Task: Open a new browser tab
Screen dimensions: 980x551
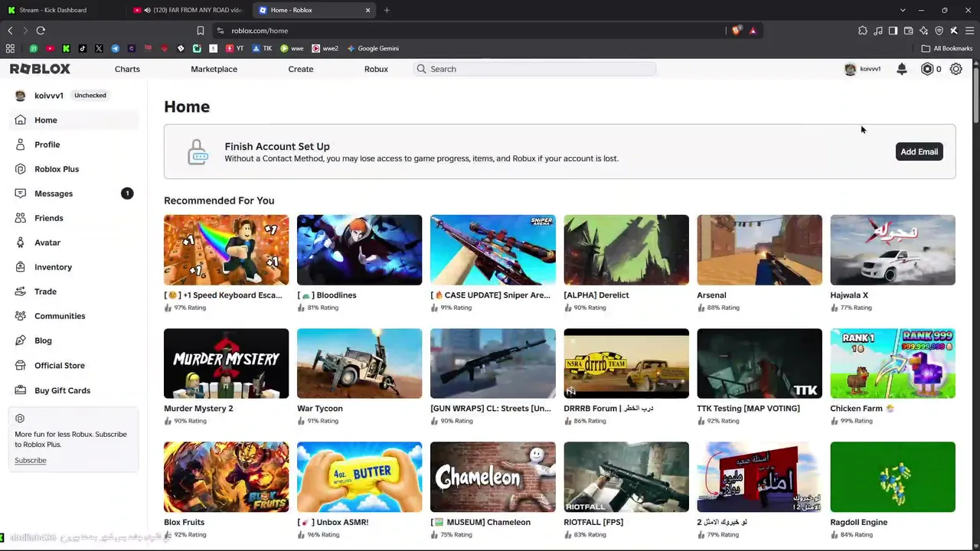Action: point(387,10)
